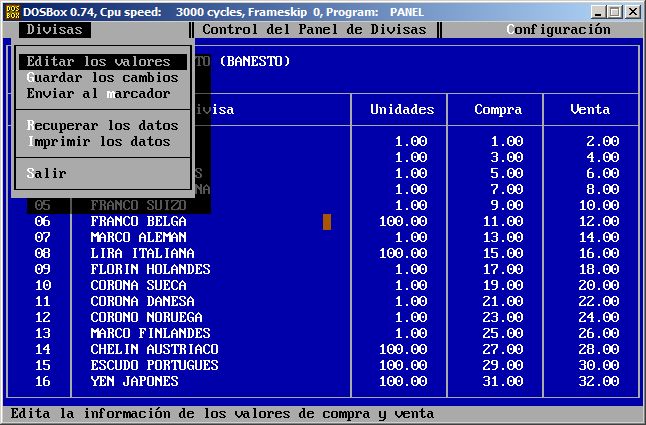Choose Imprimir los datos entry

pyautogui.click(x=98, y=142)
